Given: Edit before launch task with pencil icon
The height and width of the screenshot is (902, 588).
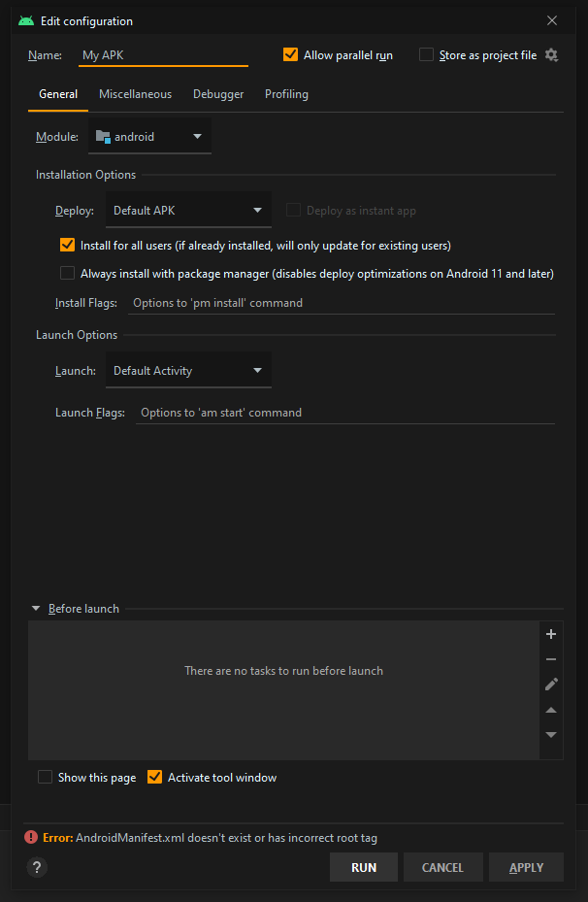Looking at the screenshot, I should pos(550,684).
